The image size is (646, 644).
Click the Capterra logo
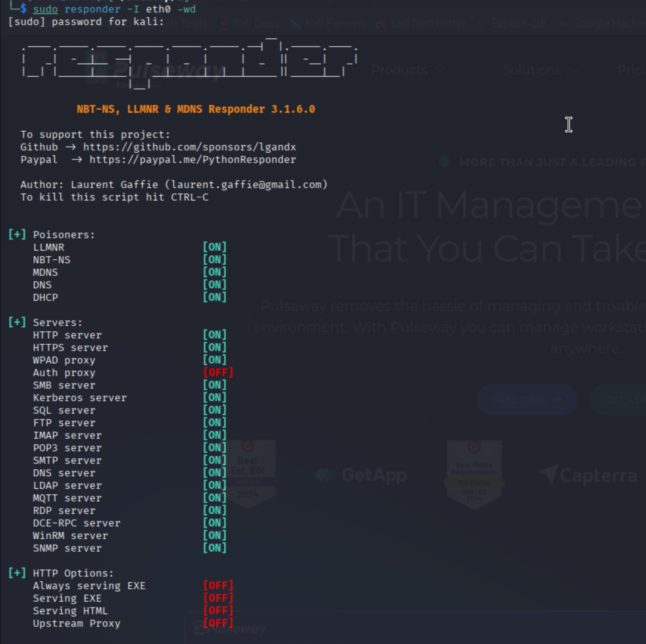point(588,476)
